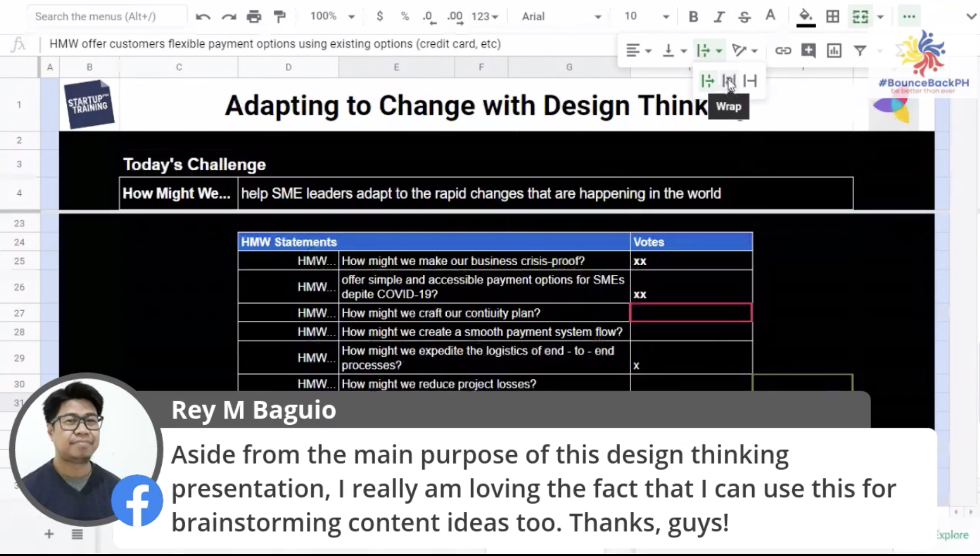Click the Insert chart icon
This screenshot has width=980, height=556.
(x=834, y=51)
